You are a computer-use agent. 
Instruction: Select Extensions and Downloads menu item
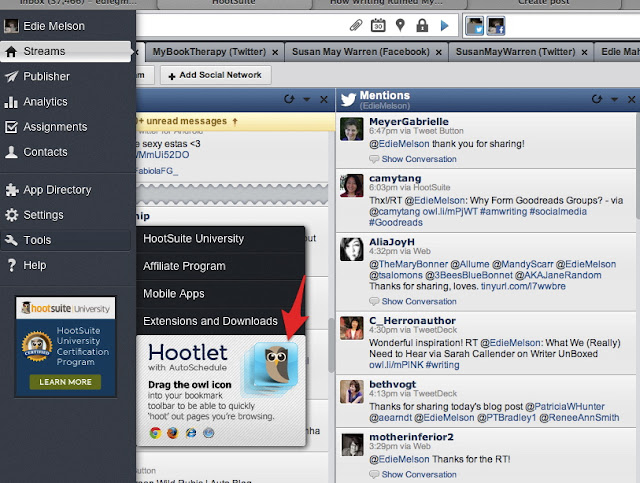click(221, 321)
